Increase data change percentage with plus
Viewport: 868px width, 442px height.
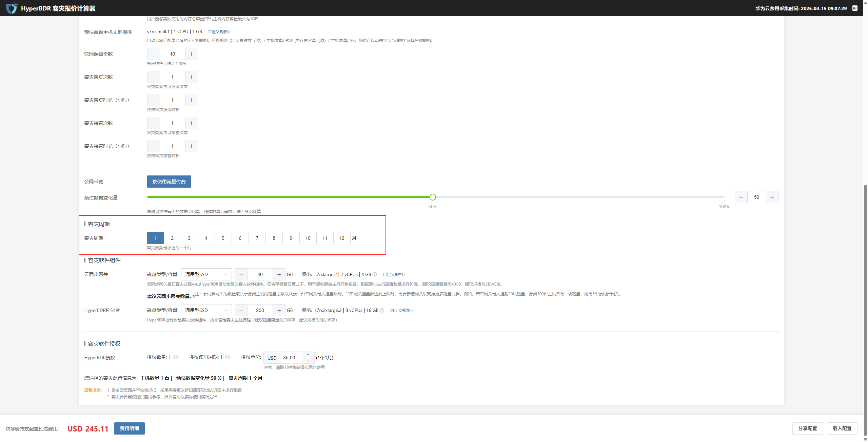point(772,197)
